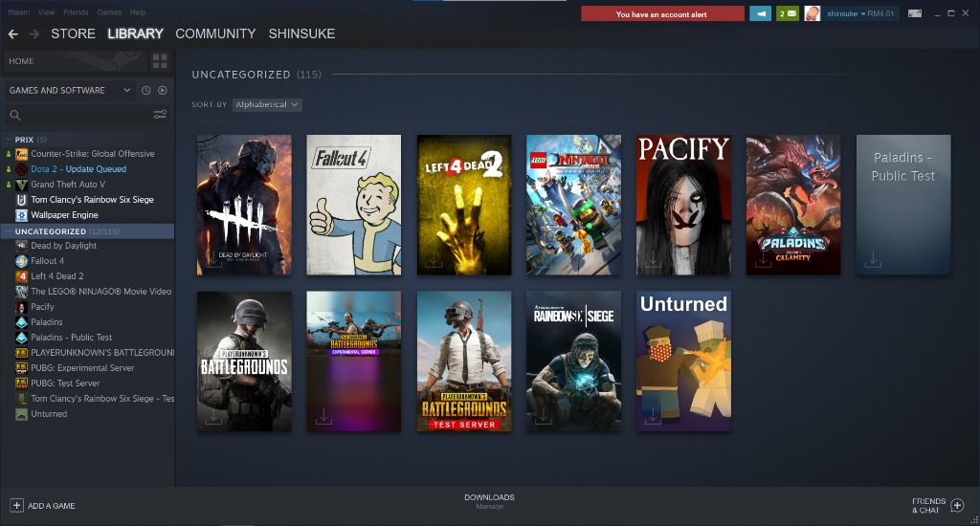Click Grand Theft Auto V sidebar icon
The height and width of the screenshot is (526, 980).
22,185
